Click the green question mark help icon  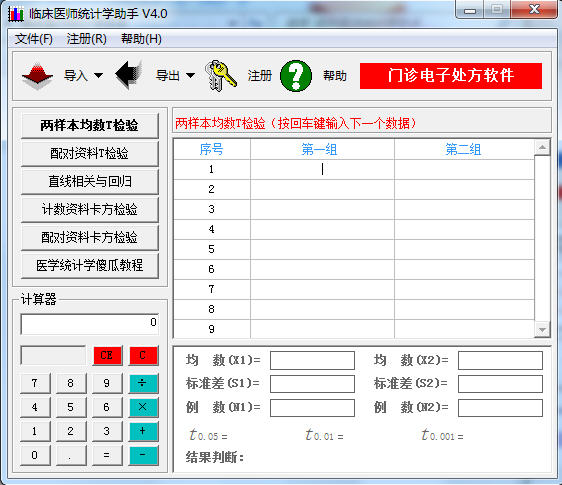click(296, 76)
